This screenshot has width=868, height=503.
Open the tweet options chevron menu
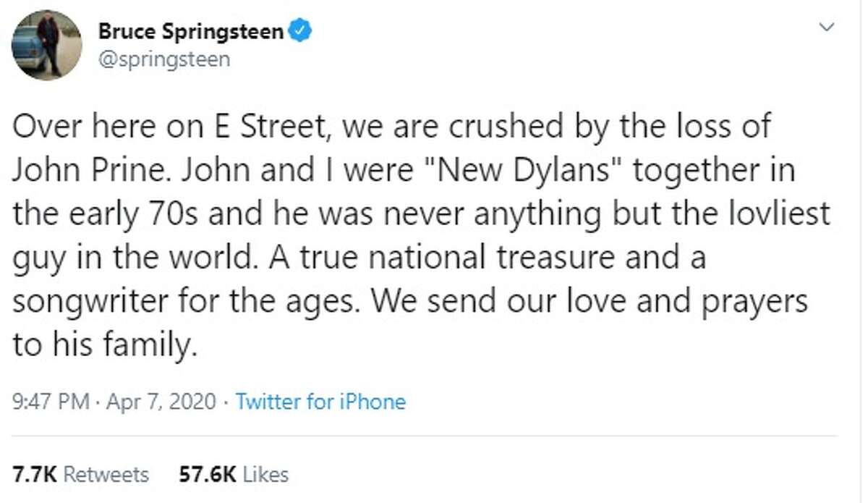(x=826, y=28)
